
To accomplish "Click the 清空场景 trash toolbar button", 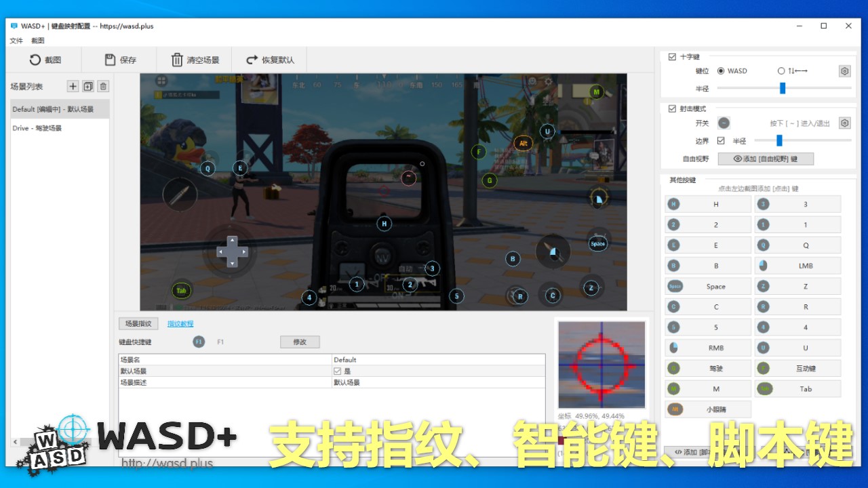I will (x=195, y=60).
